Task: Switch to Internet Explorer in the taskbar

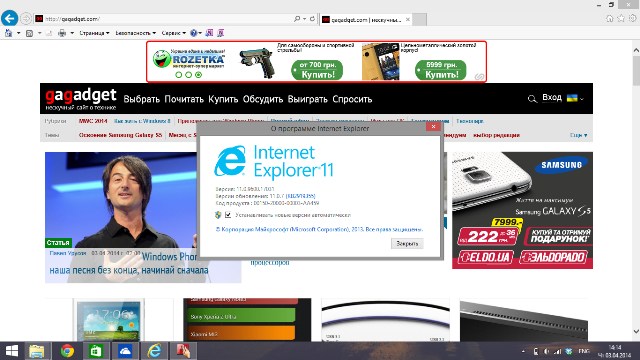Action: (x=154, y=351)
